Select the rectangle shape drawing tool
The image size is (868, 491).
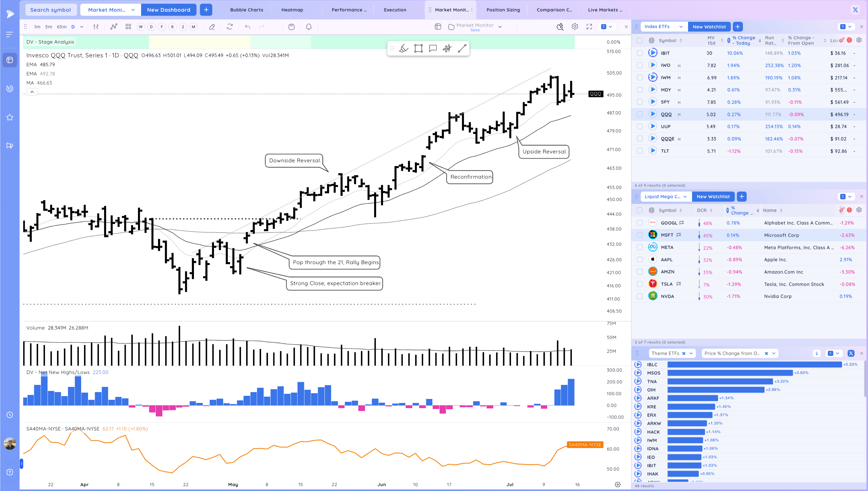coord(418,49)
